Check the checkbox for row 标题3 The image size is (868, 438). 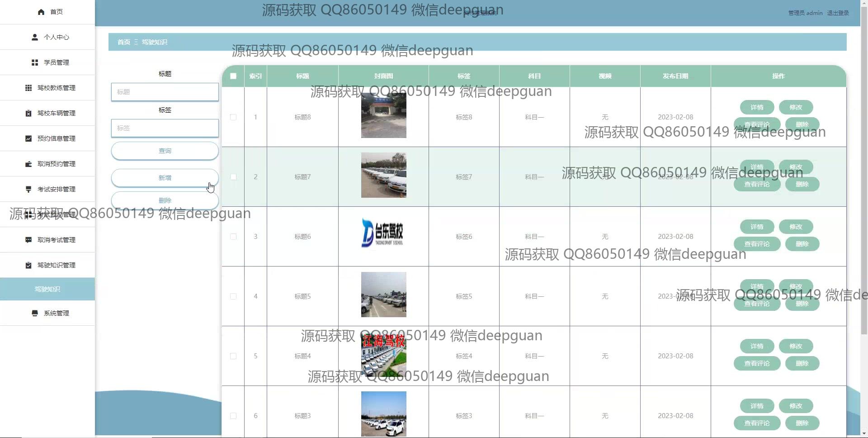(x=233, y=416)
